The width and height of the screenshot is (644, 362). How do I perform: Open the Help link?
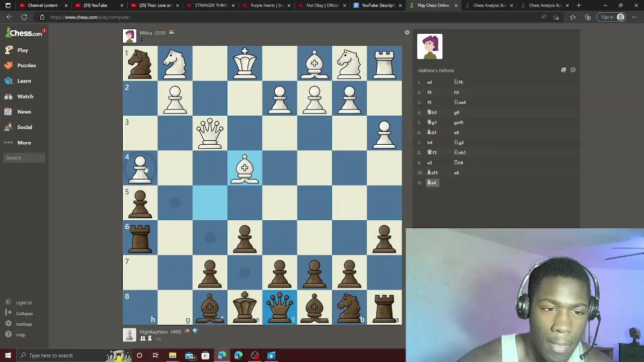[16, 335]
